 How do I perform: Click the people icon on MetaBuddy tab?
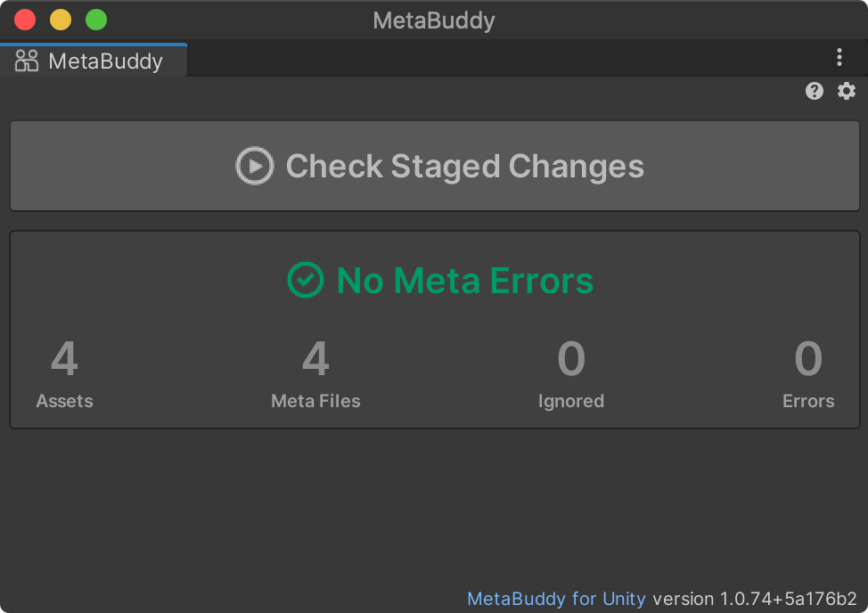coord(27,61)
